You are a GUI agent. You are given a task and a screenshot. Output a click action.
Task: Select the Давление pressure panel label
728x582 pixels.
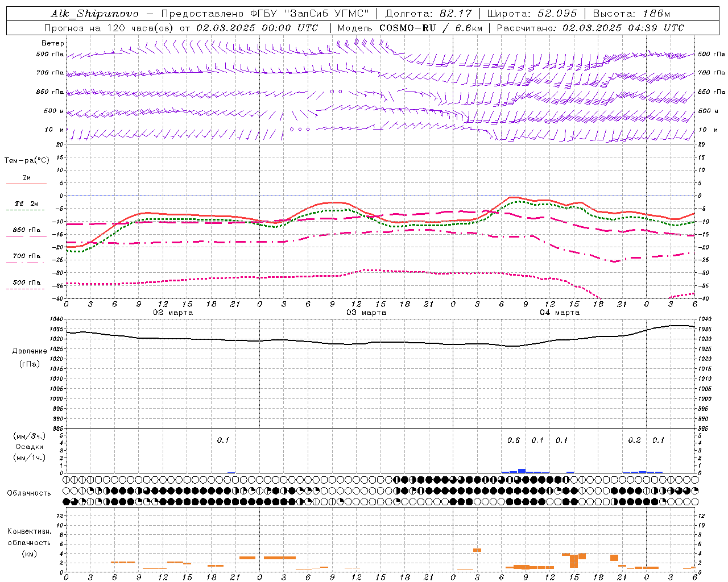tap(30, 351)
